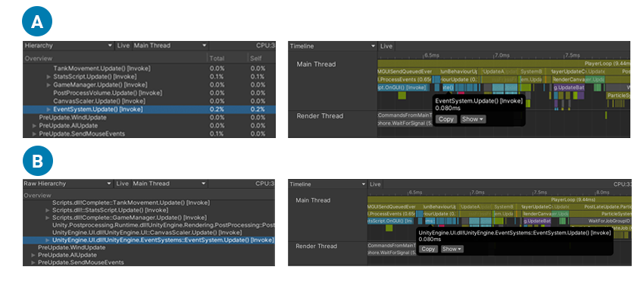Screen dimensions: 644x292
Task: Select GameManager.Update() [Invoke] row text
Action: point(100,85)
